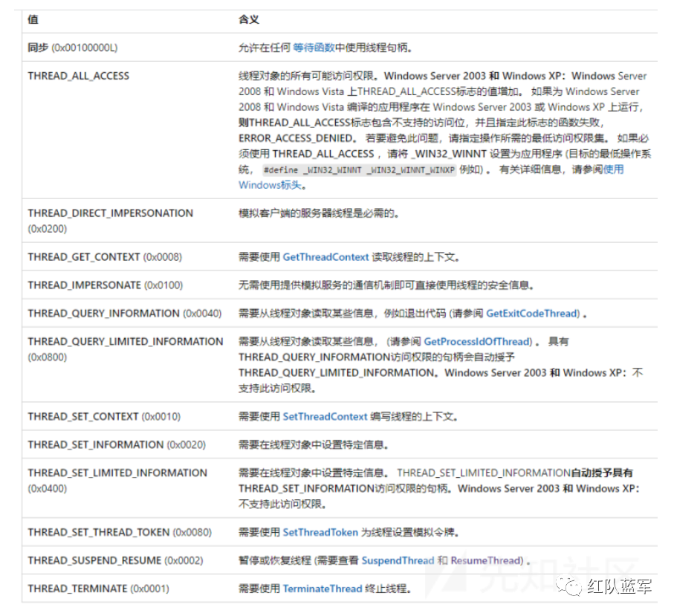Select the THREAD_SET_CONTEXT (0x0010) cell

pos(127,416)
